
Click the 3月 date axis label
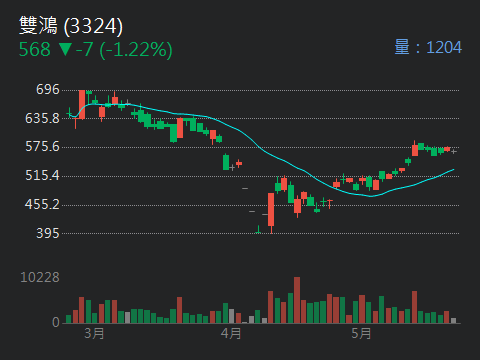click(x=94, y=333)
